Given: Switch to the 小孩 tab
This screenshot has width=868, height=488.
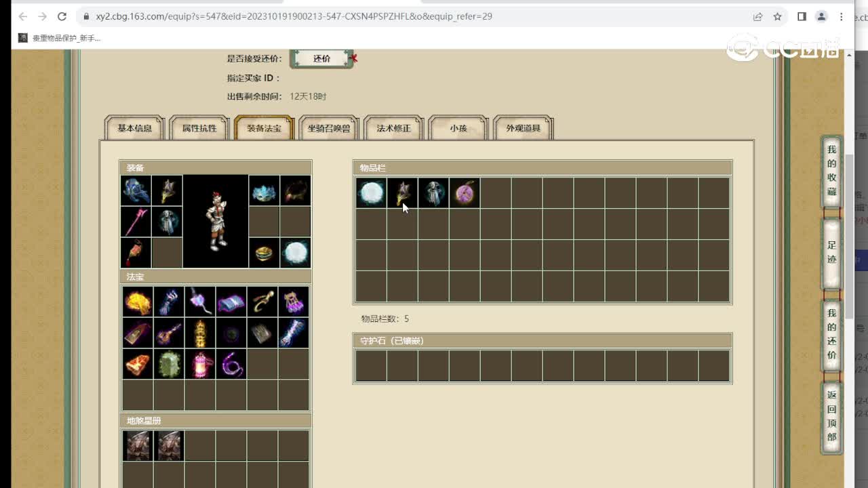Looking at the screenshot, I should (x=458, y=128).
